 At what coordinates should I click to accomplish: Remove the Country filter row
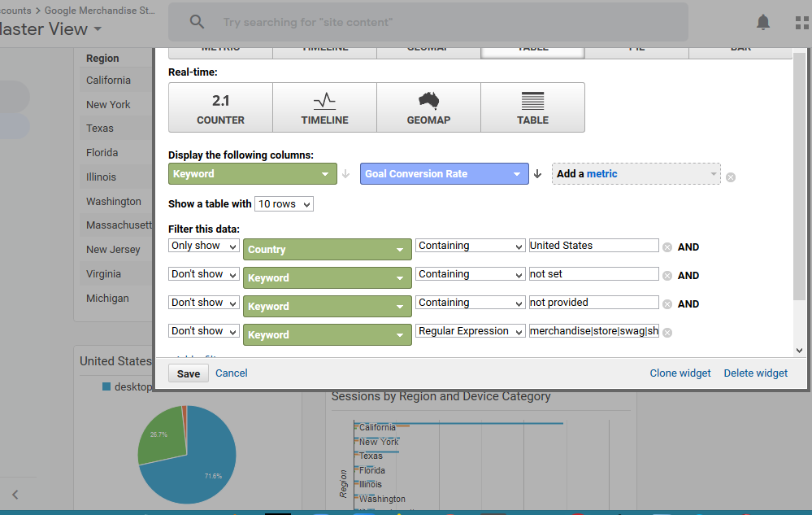click(667, 247)
